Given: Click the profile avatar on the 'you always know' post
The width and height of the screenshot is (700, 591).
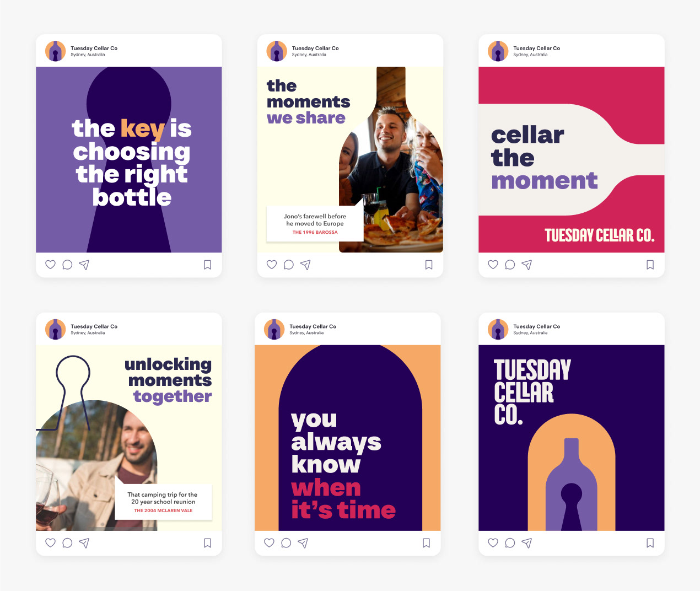Looking at the screenshot, I should [274, 330].
